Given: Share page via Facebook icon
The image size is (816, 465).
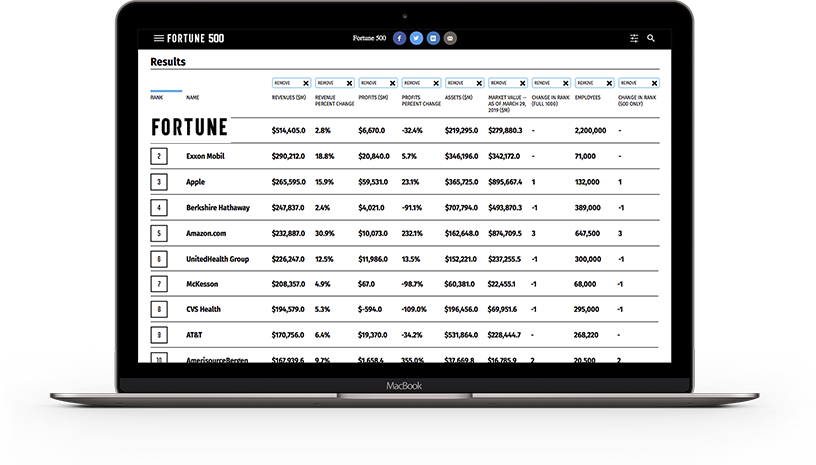Looking at the screenshot, I should (399, 39).
